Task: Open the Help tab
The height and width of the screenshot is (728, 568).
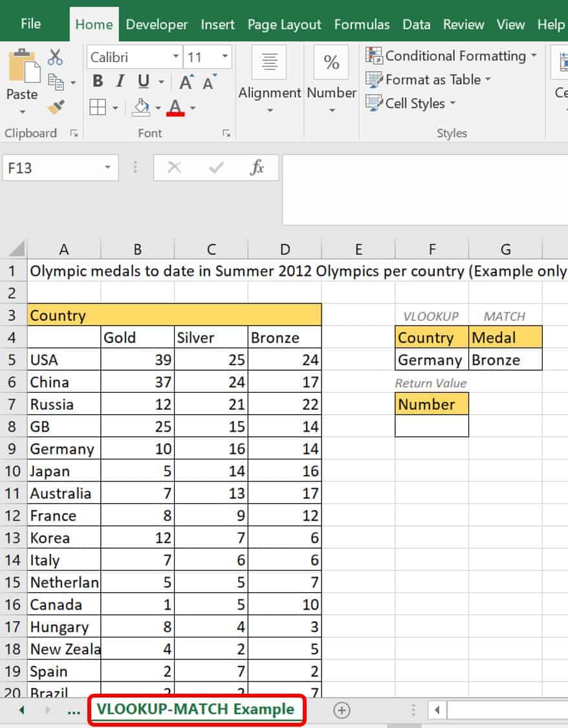Action: 551,25
